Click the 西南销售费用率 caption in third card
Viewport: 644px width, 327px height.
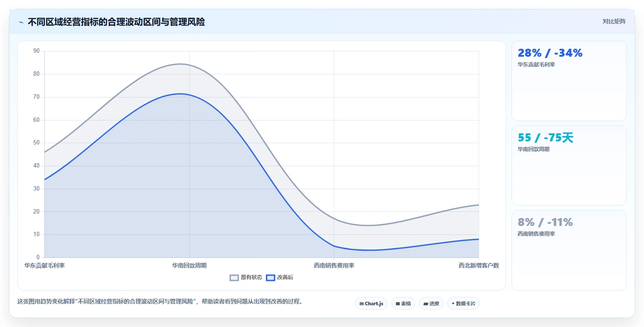tap(536, 234)
